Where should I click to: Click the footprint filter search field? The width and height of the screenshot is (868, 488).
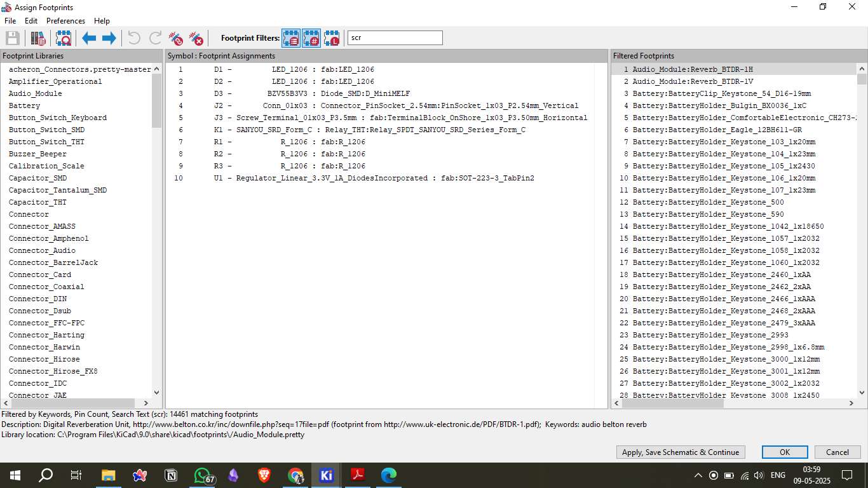[x=395, y=38]
